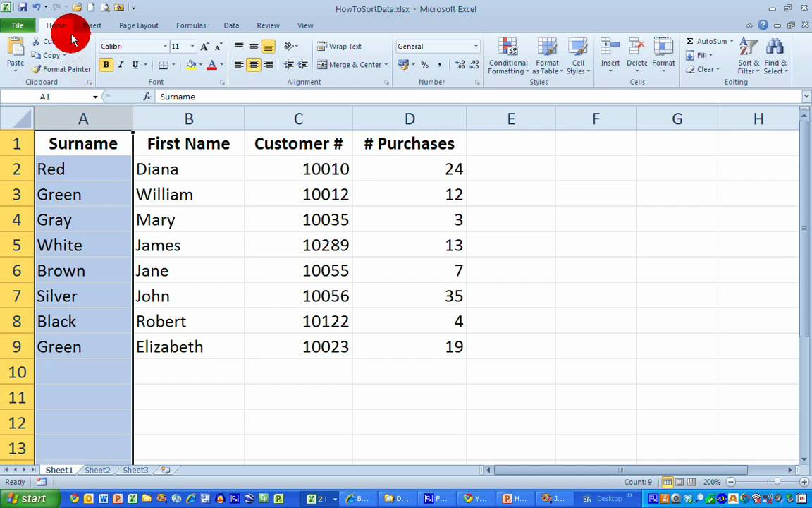Set Top Align vertical alignment
Screen dimensions: 812x508
239,46
